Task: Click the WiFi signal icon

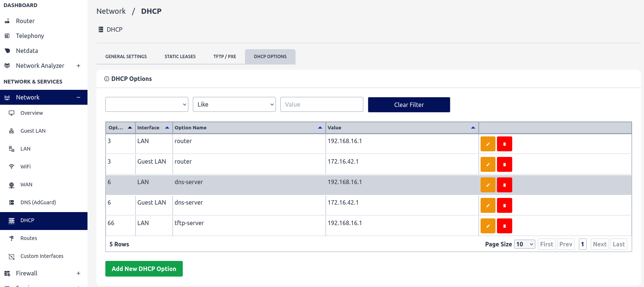Action: pos(12,167)
